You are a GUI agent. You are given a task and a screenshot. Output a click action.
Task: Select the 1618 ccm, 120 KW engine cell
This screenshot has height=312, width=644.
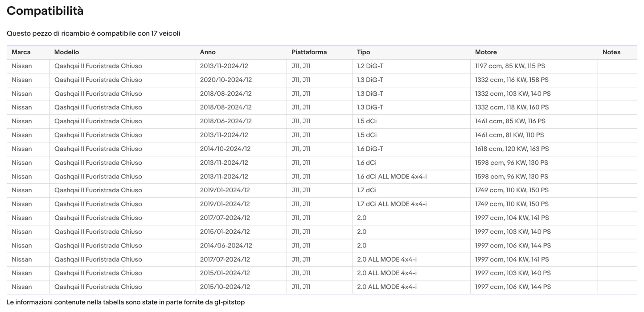click(x=512, y=149)
